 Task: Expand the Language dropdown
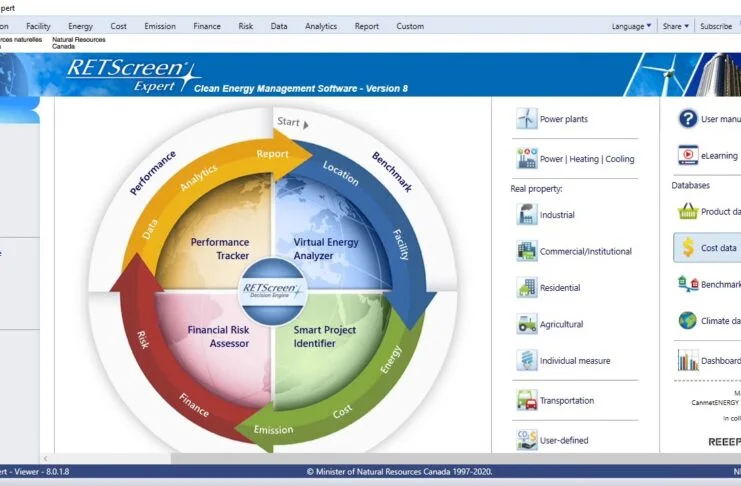point(631,26)
